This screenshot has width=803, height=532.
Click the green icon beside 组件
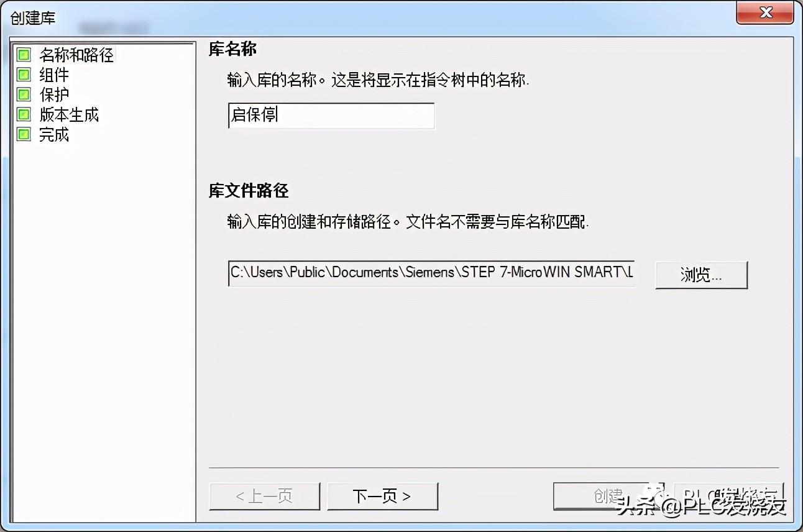[x=24, y=75]
